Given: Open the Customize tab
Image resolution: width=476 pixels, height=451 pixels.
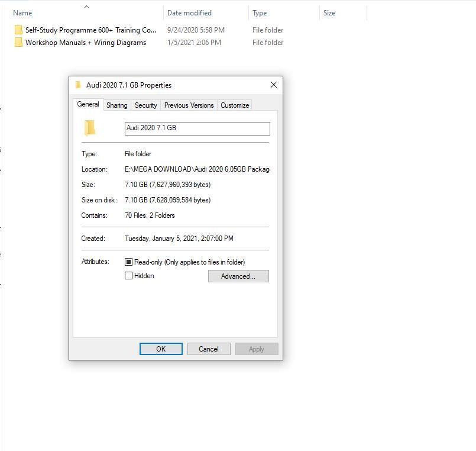Looking at the screenshot, I should (235, 105).
